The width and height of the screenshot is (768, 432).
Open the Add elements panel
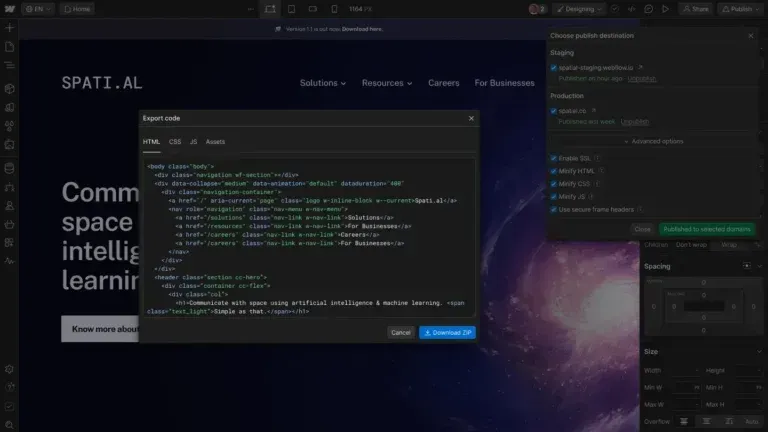(x=9, y=28)
